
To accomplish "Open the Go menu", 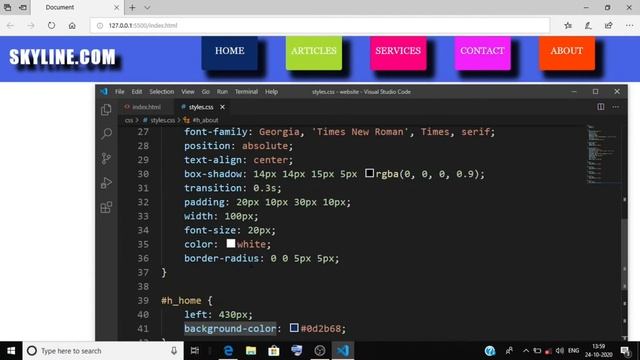I will click(206, 92).
